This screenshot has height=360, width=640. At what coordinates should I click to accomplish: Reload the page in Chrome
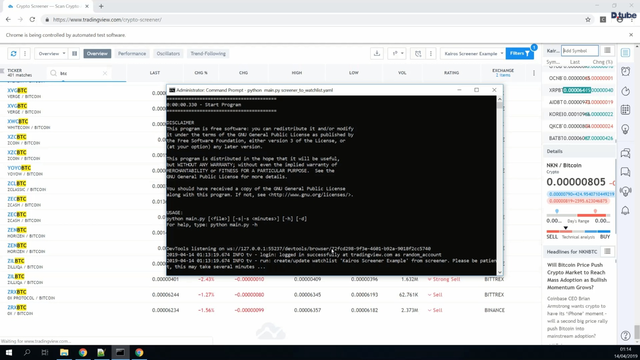pos(32,20)
